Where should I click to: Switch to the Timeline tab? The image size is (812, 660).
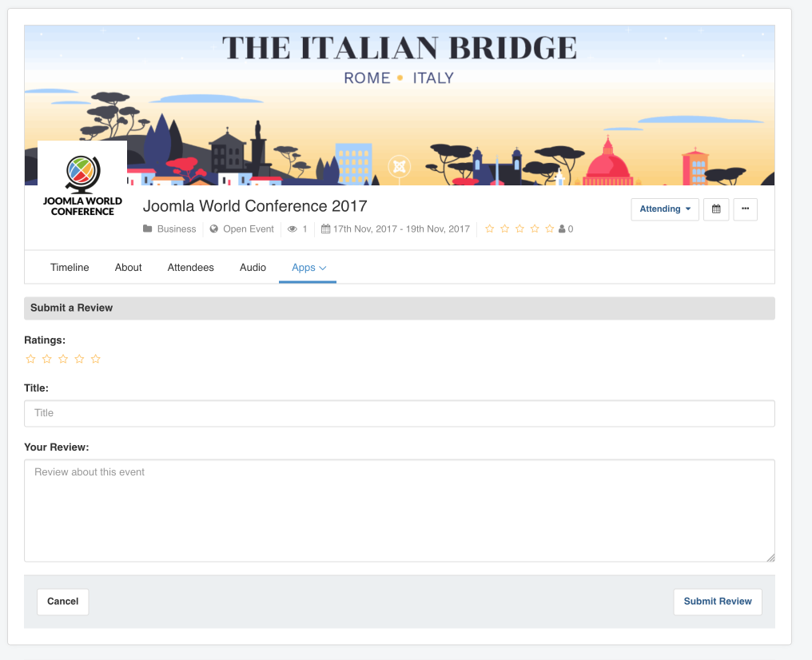click(70, 268)
